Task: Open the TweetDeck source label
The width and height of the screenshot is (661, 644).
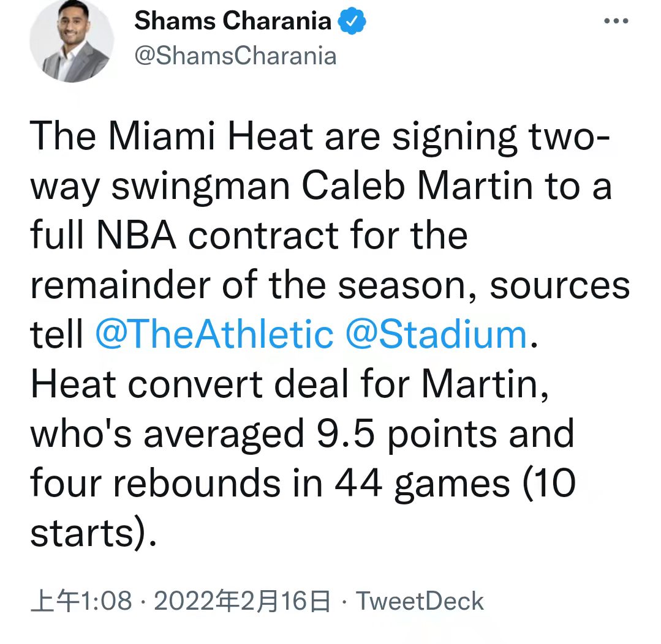Action: [x=420, y=601]
